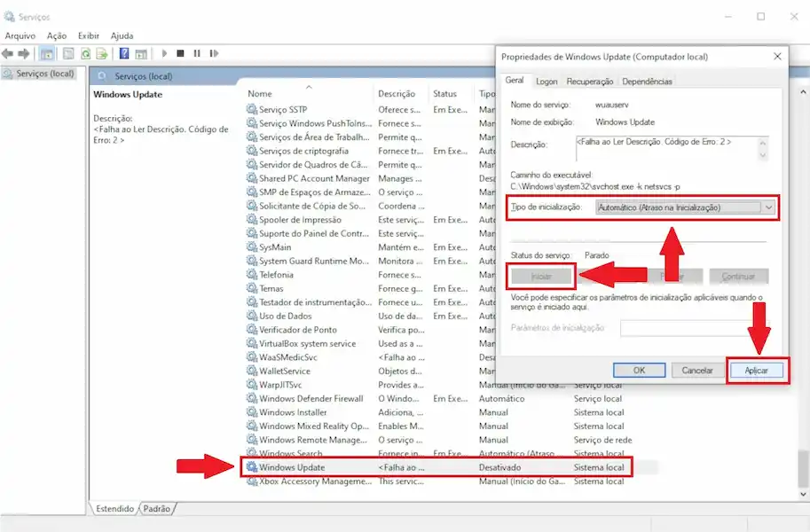Click the gear icon beside WalletService
Viewport: 810px width, 532px height.
tap(252, 371)
